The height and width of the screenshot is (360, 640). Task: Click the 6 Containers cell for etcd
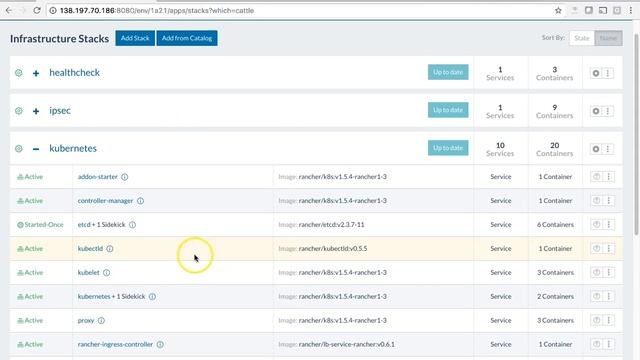pyautogui.click(x=555, y=224)
